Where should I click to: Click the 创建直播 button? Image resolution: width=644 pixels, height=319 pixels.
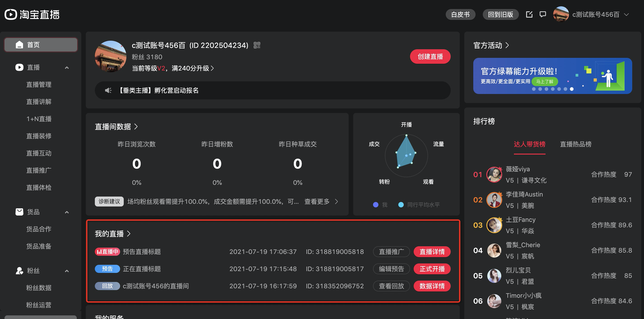pos(430,56)
